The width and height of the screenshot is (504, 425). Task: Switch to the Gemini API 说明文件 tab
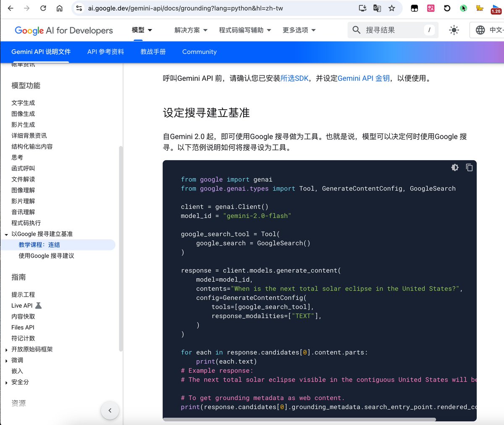(x=41, y=52)
